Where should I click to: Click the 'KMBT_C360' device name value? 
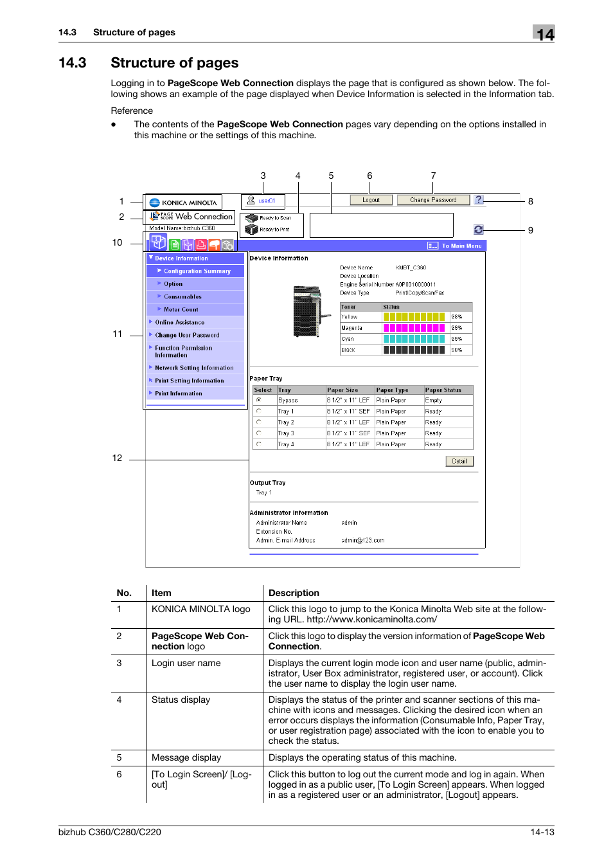tap(411, 267)
